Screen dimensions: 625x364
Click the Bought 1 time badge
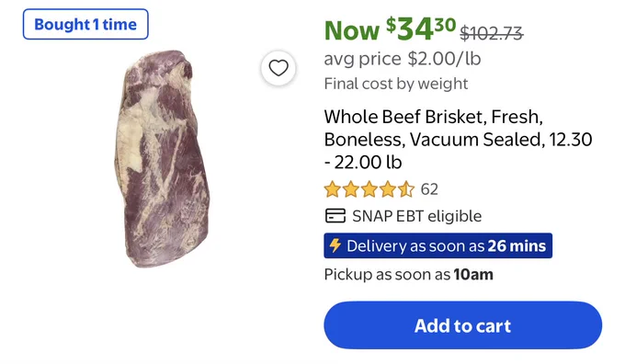(85, 24)
